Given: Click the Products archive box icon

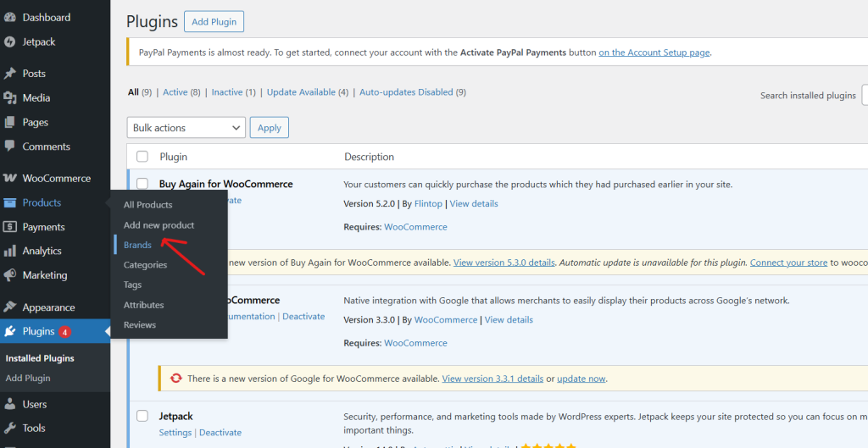Looking at the screenshot, I should coord(9,203).
